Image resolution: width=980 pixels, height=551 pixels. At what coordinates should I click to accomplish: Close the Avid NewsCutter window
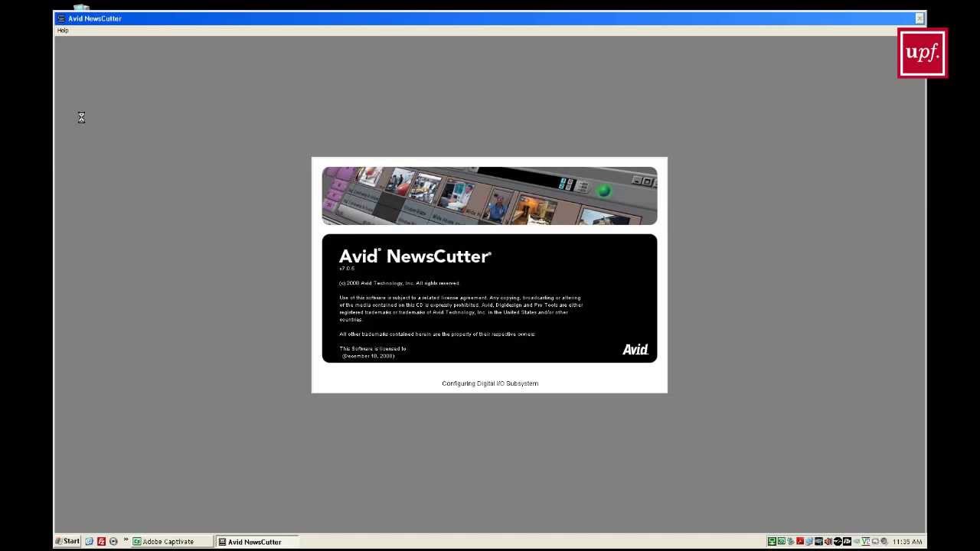click(x=920, y=18)
